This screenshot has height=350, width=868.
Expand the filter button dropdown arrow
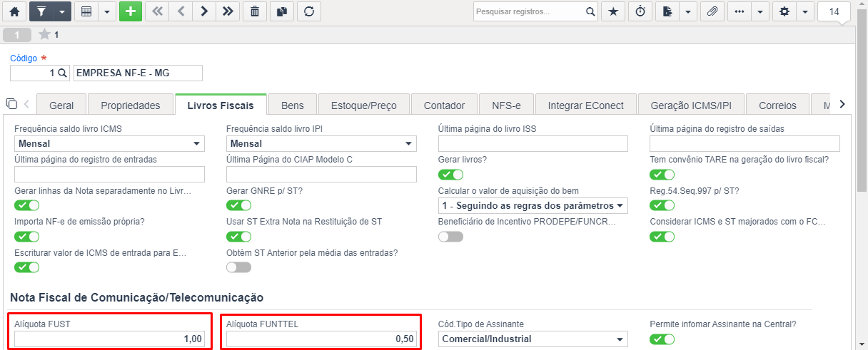(x=62, y=11)
